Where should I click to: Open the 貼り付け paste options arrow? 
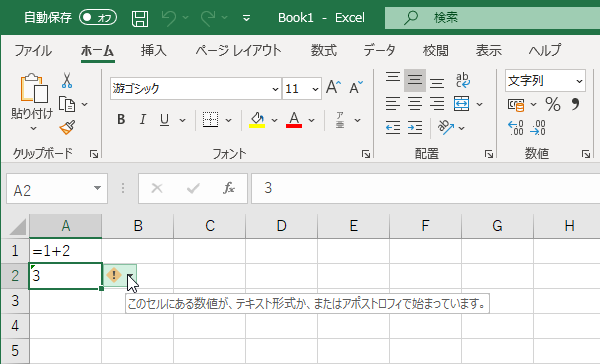tap(33, 129)
